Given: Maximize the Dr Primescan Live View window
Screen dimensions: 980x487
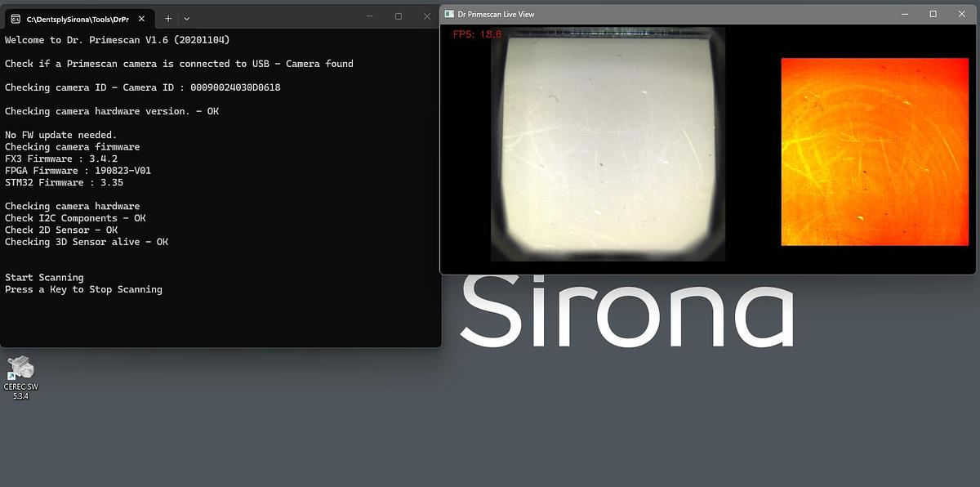Looking at the screenshot, I should pos(933,14).
